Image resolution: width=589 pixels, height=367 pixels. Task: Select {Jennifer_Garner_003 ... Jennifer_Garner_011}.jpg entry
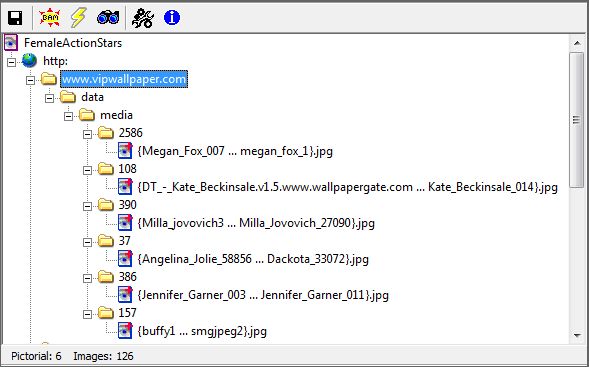tap(263, 295)
